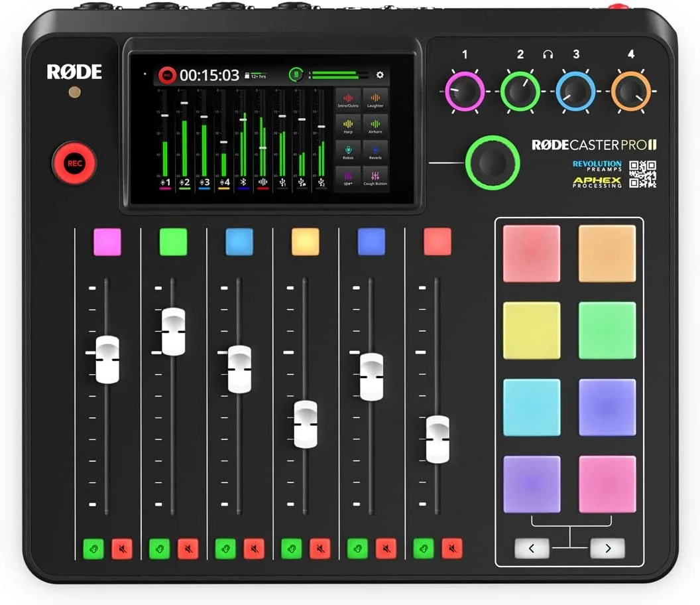The image size is (700, 605).
Task: Select the Robot voice effect icon
Action: pos(348,149)
